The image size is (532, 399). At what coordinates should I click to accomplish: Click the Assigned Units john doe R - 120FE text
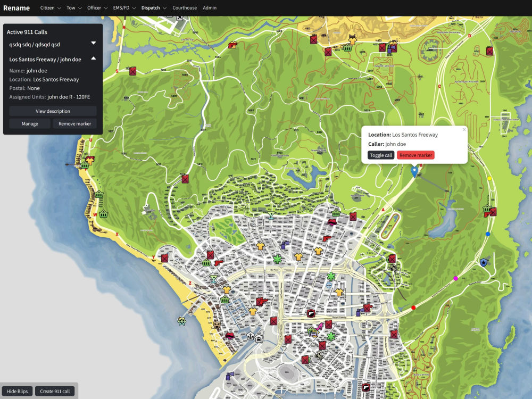click(x=50, y=97)
